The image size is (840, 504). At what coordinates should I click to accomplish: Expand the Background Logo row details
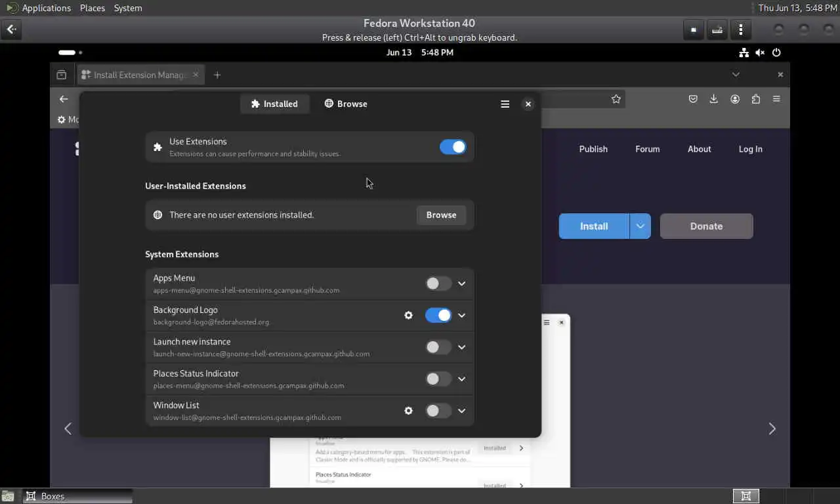click(x=461, y=315)
